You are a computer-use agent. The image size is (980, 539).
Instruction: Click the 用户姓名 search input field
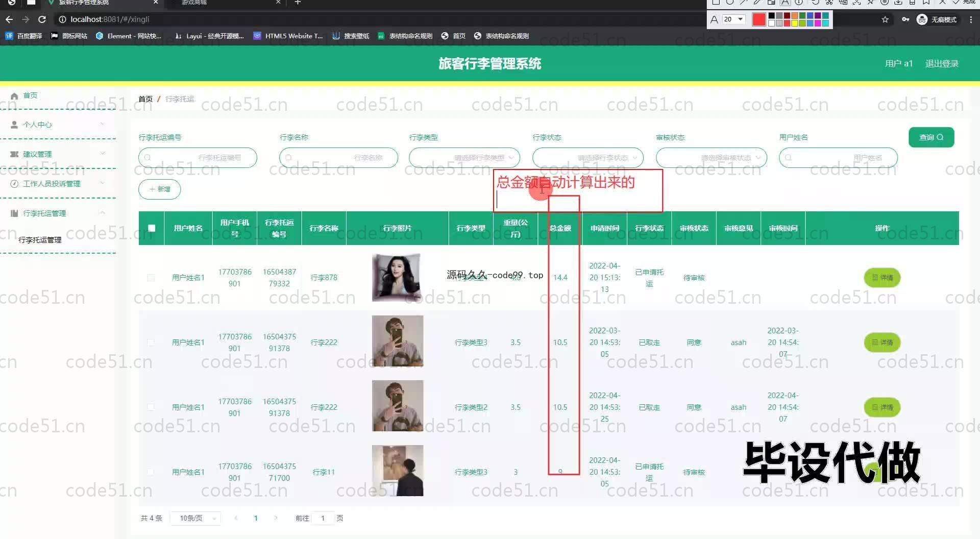pyautogui.click(x=838, y=158)
